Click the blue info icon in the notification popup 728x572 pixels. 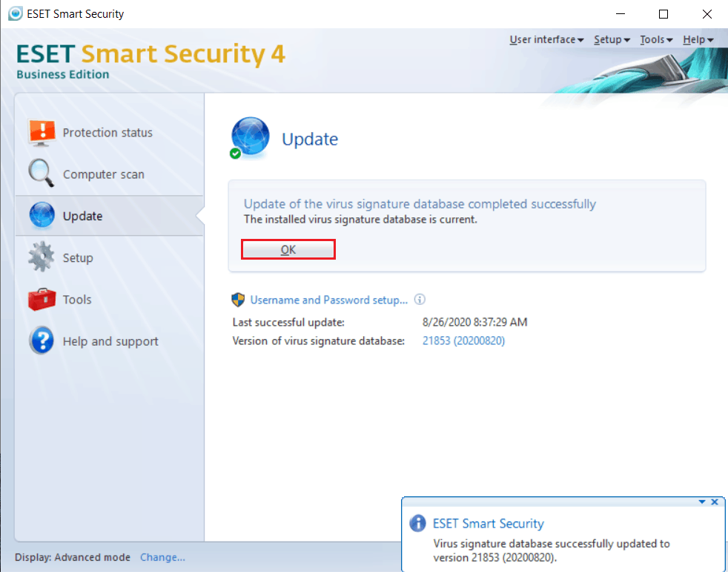(417, 523)
